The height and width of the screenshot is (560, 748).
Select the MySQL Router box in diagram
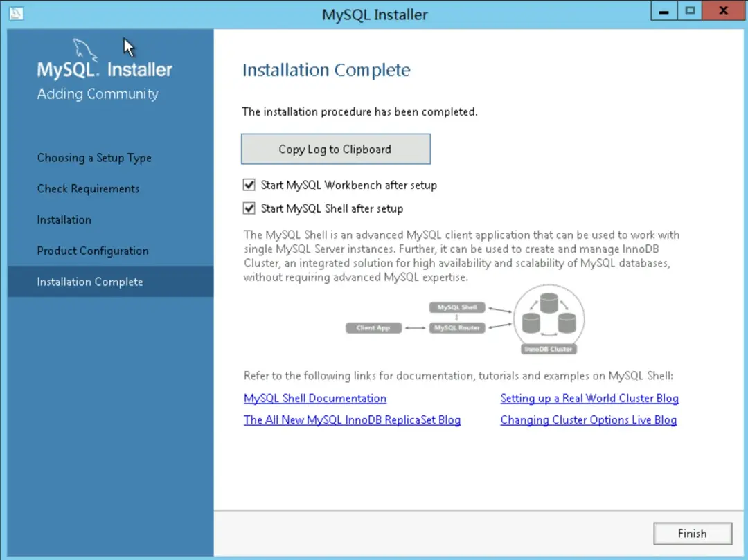pyautogui.click(x=457, y=328)
